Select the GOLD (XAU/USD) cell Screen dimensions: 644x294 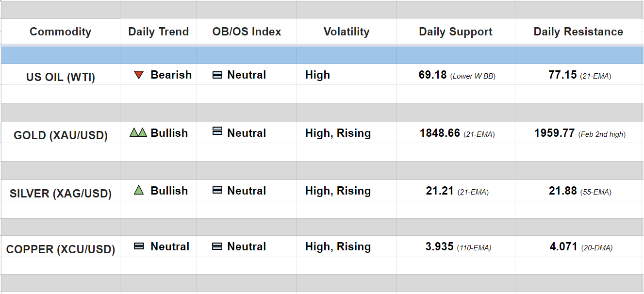point(61,135)
